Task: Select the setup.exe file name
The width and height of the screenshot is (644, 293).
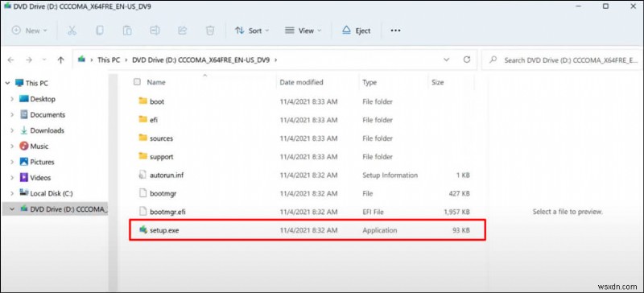Action: pyautogui.click(x=164, y=230)
